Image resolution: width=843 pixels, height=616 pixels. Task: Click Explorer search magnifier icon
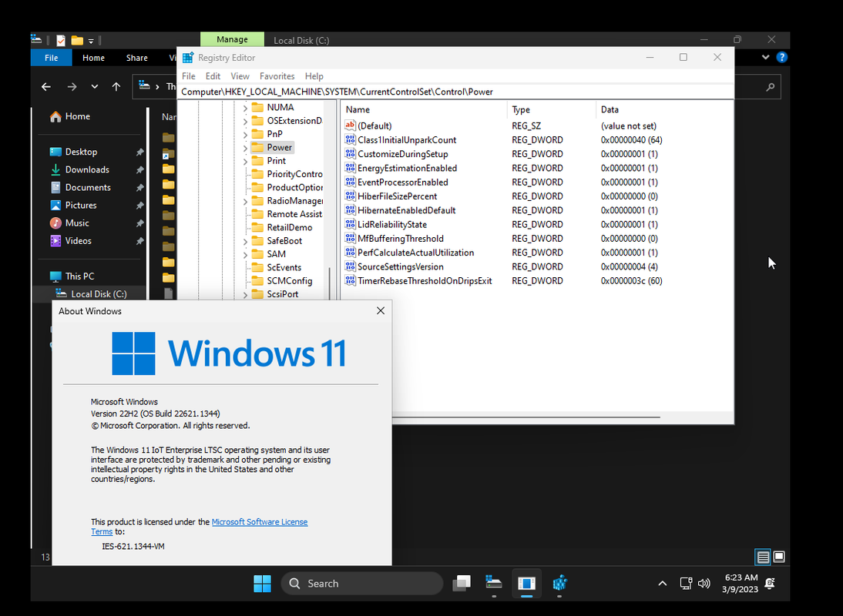pyautogui.click(x=770, y=86)
